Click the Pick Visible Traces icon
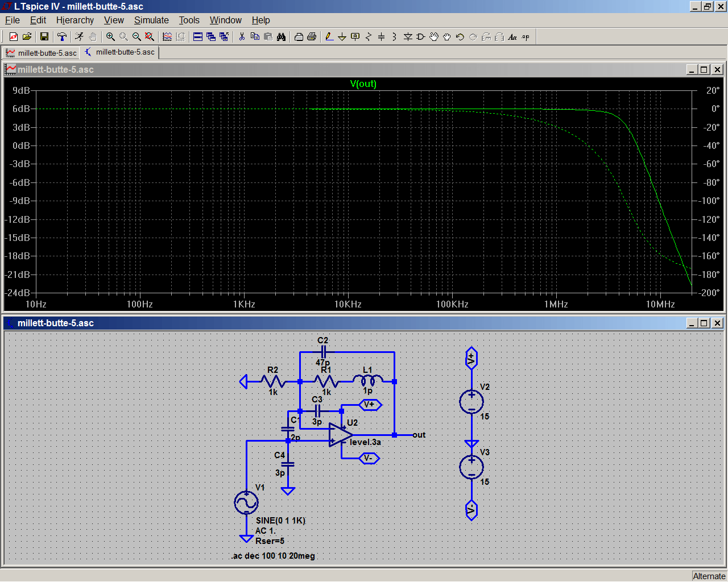 167,37
